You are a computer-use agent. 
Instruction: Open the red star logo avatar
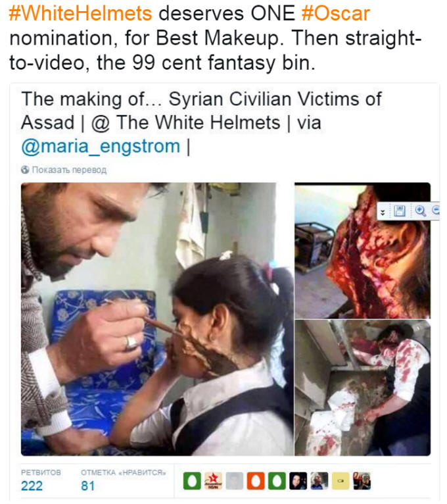pos(213,481)
